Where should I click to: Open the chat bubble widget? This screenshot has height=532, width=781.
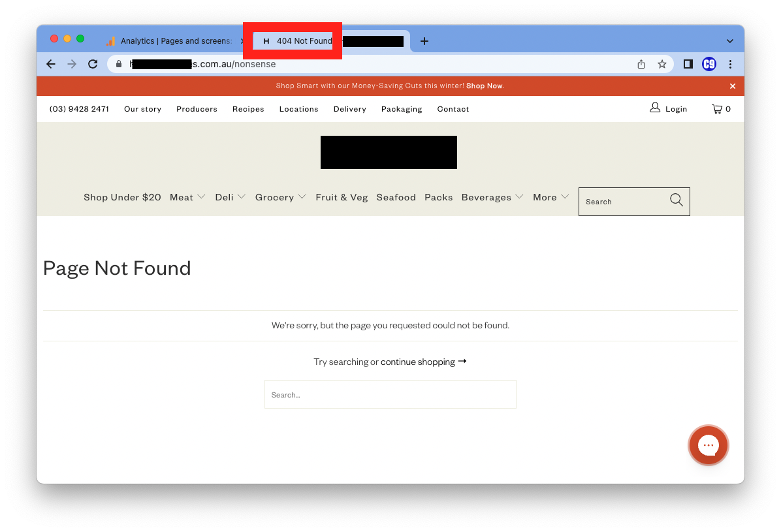coord(708,445)
